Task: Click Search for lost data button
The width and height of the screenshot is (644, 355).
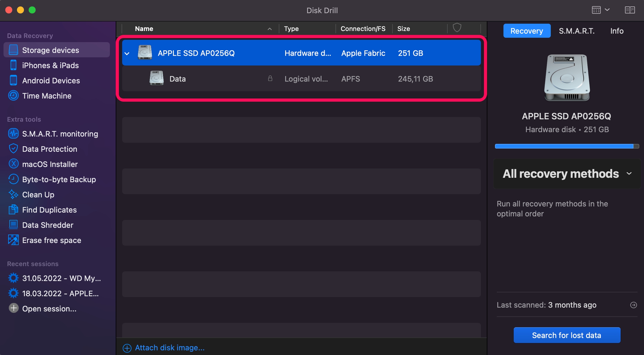Action: [x=567, y=335]
